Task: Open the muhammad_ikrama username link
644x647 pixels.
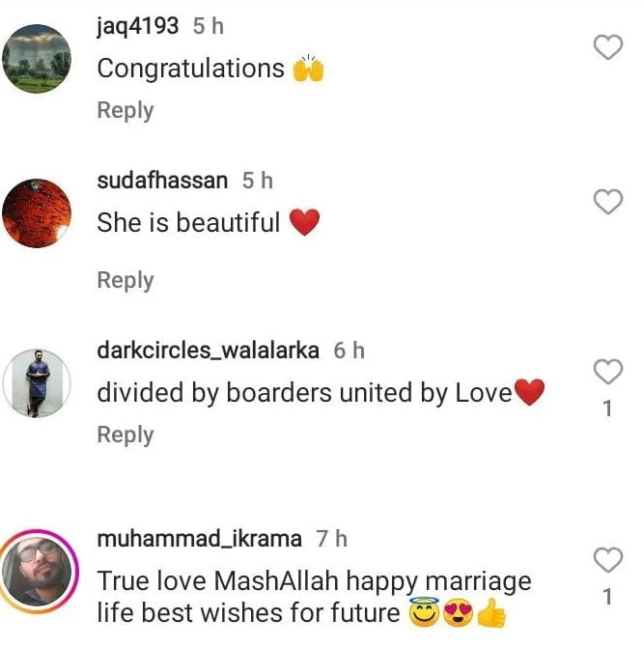Action: click(199, 539)
